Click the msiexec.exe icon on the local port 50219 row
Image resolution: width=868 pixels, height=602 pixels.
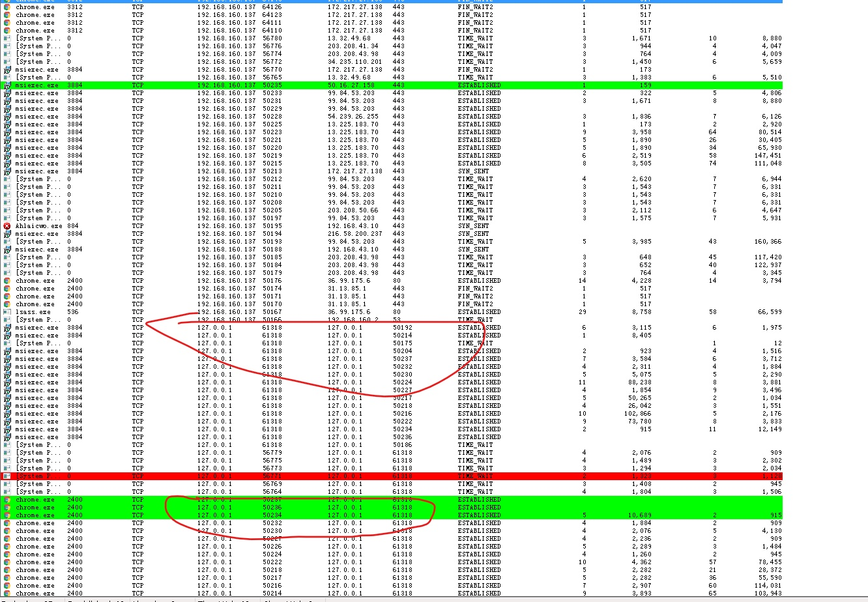[x=7, y=155]
